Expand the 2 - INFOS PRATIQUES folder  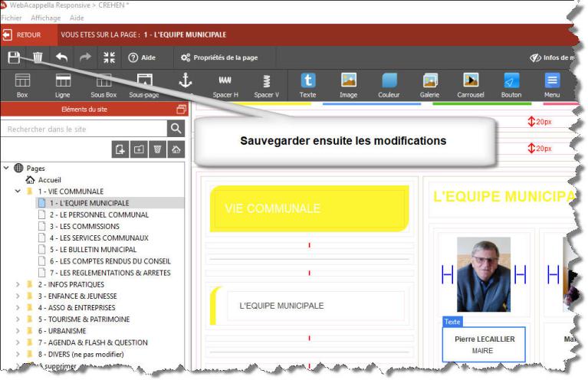pyautogui.click(x=18, y=284)
